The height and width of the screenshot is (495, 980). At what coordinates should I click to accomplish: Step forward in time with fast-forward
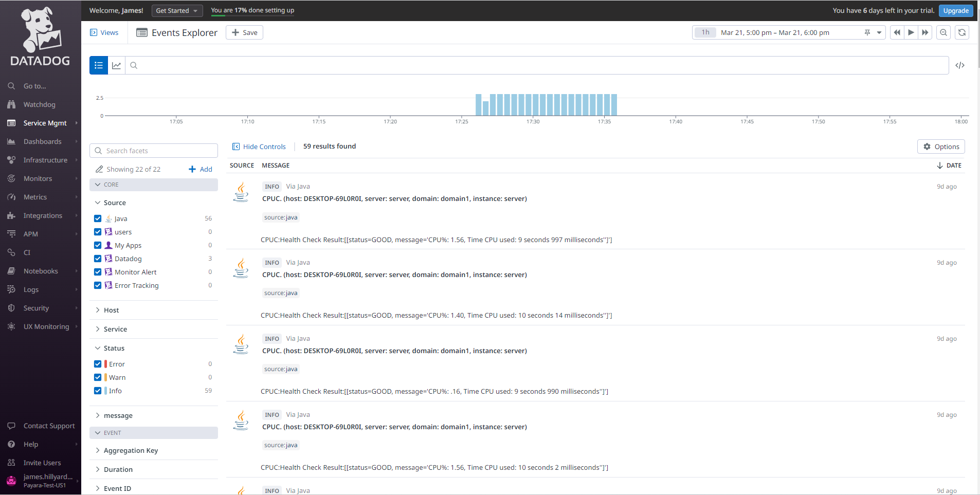pyautogui.click(x=925, y=32)
